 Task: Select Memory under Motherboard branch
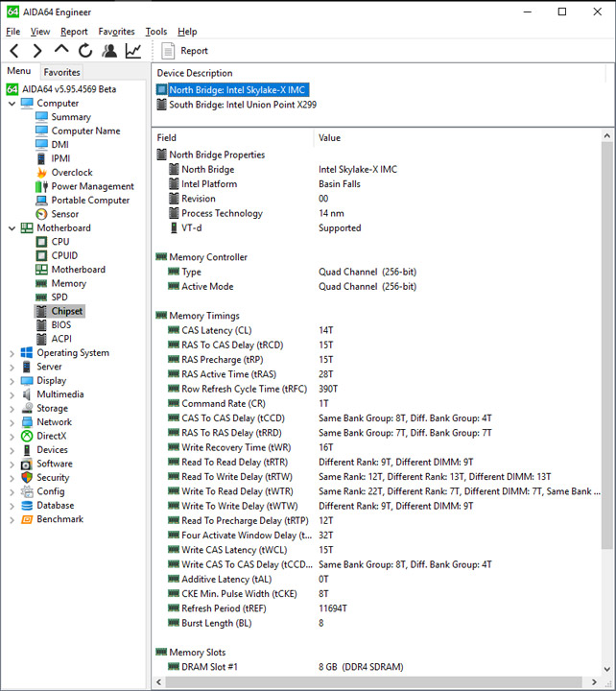click(x=68, y=283)
